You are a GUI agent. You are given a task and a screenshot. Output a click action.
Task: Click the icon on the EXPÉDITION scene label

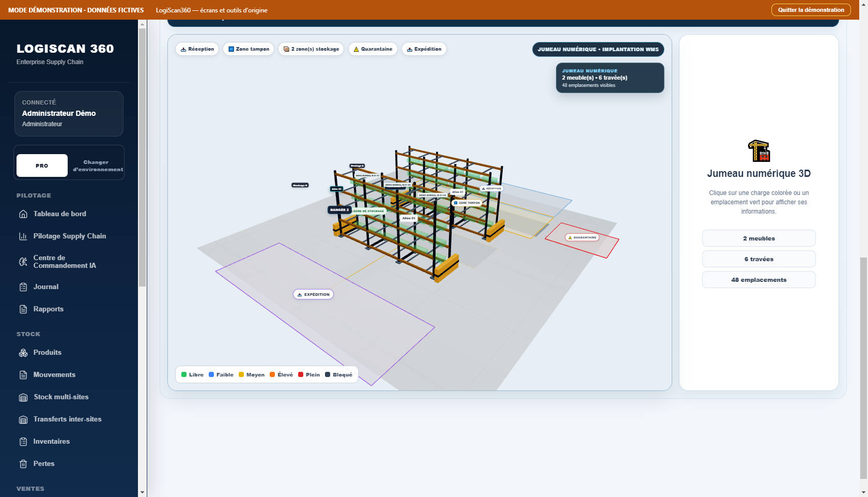(x=300, y=295)
